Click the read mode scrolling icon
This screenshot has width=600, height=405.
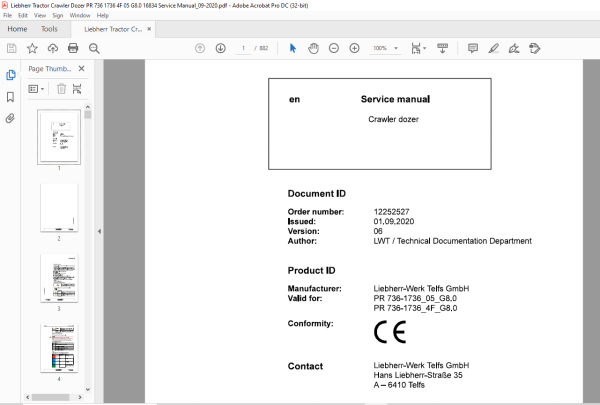(442, 48)
